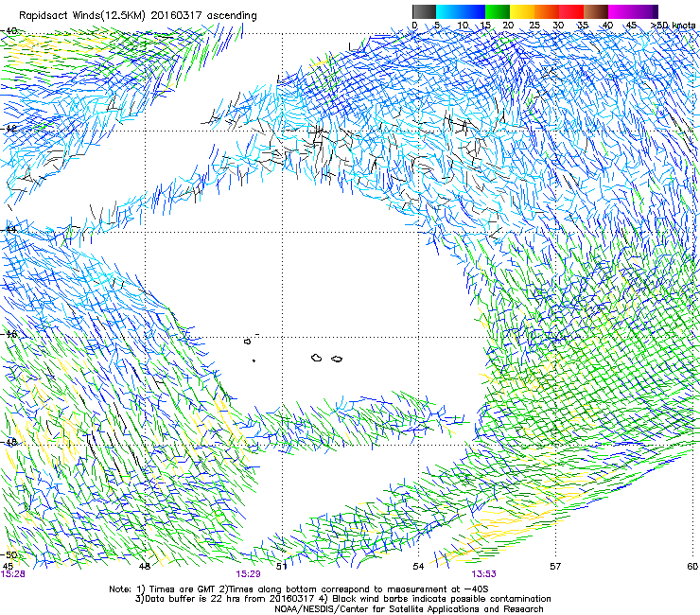Click the '0' scale label under color bar

click(x=414, y=26)
